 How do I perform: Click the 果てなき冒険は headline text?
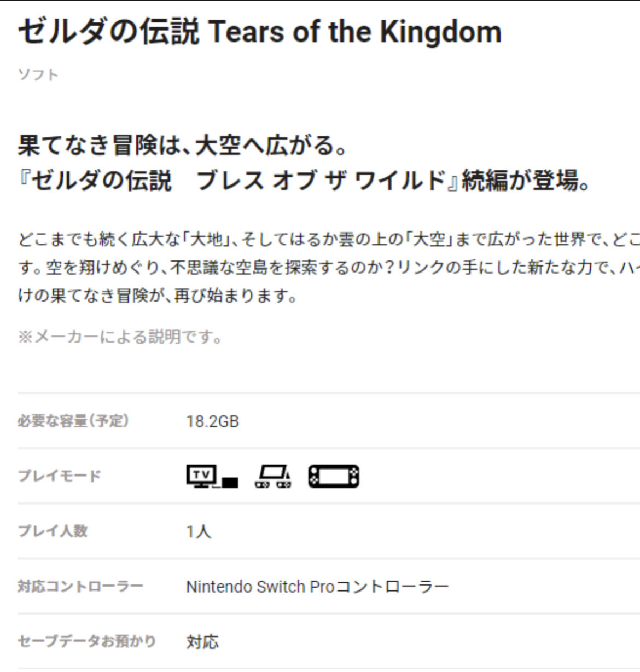(183, 146)
